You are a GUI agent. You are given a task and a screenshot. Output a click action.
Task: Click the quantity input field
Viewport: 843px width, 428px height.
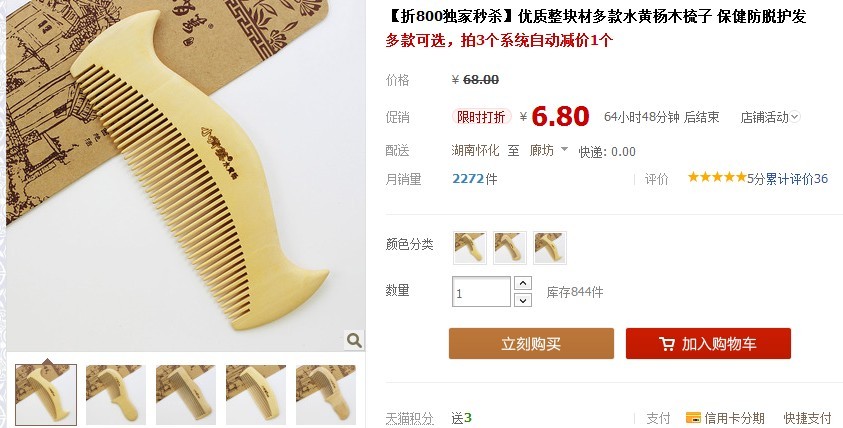(x=481, y=291)
